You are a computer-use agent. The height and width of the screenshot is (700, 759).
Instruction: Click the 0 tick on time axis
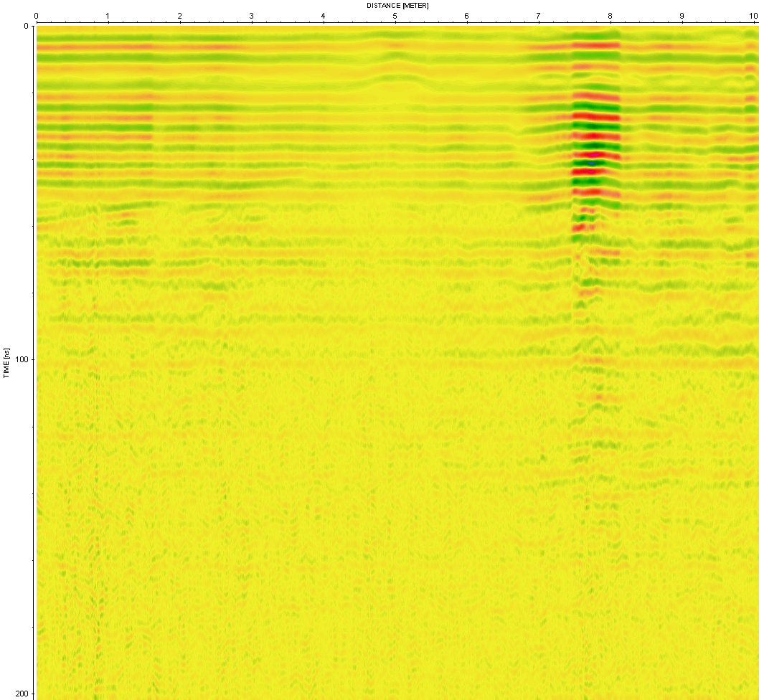[27, 26]
